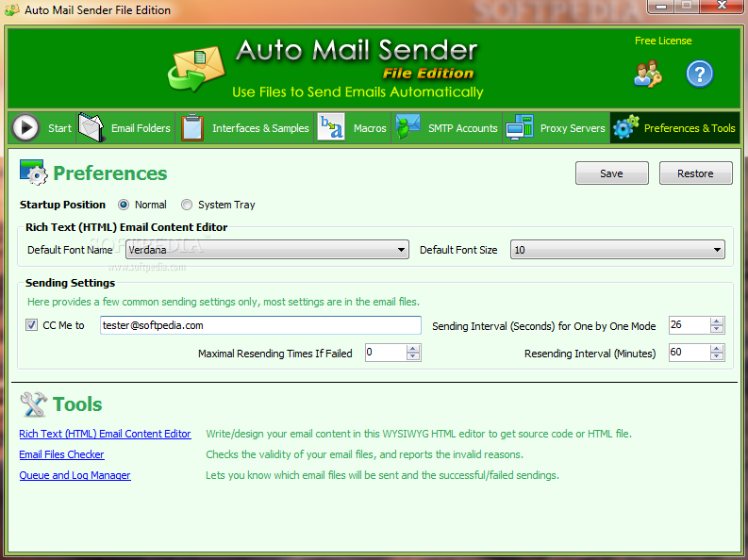This screenshot has height=560, width=748.
Task: Decrease the Sending Interval seconds value
Action: tap(716, 329)
